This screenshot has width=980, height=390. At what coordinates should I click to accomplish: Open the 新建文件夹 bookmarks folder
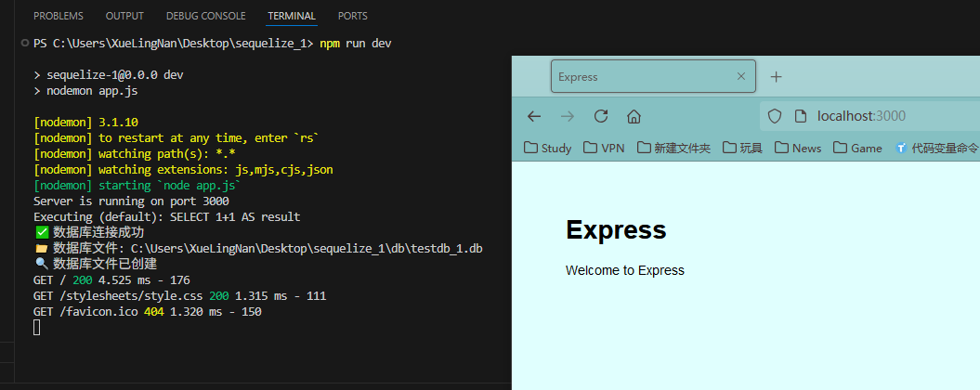click(673, 149)
